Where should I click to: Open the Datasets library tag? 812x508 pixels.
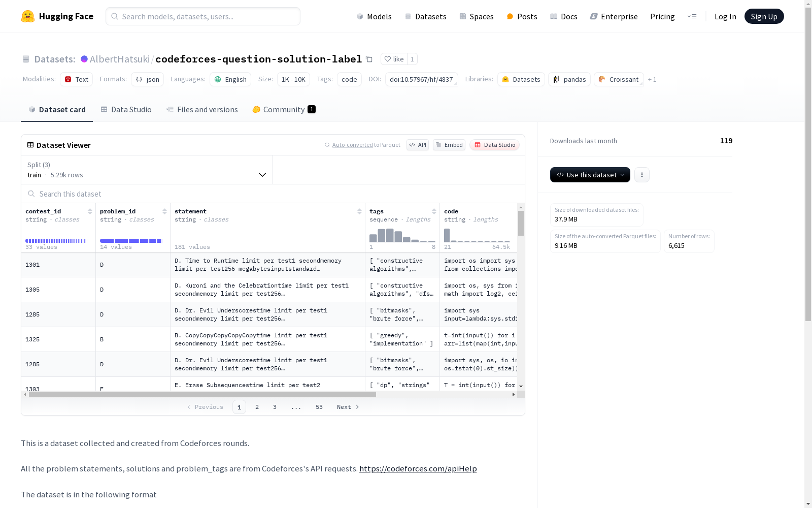pyautogui.click(x=521, y=79)
